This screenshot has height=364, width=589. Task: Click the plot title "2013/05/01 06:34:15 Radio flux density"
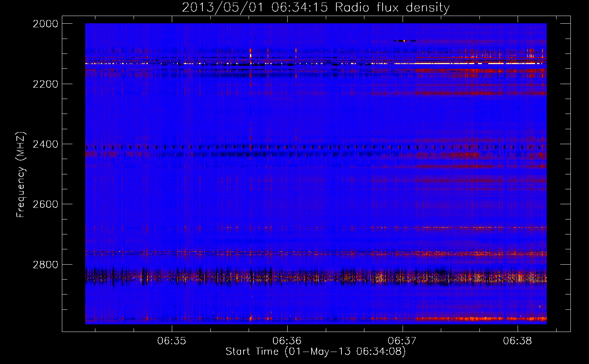pyautogui.click(x=316, y=7)
